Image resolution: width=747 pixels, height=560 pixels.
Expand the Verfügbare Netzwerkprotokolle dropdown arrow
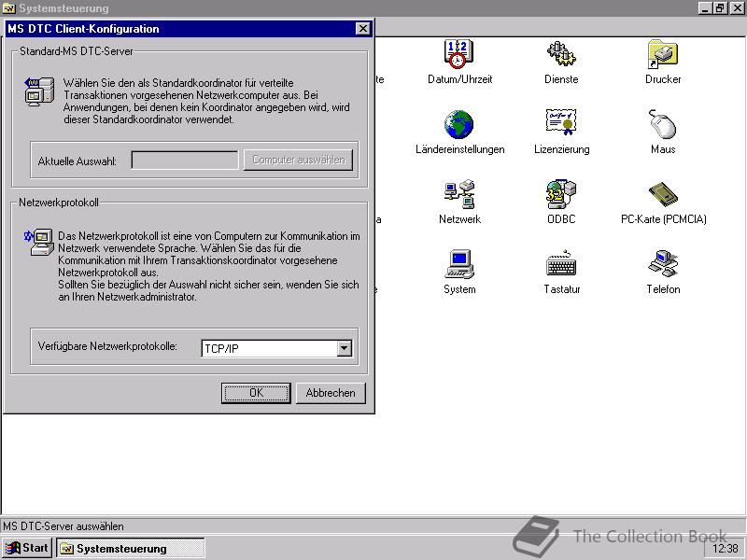344,348
